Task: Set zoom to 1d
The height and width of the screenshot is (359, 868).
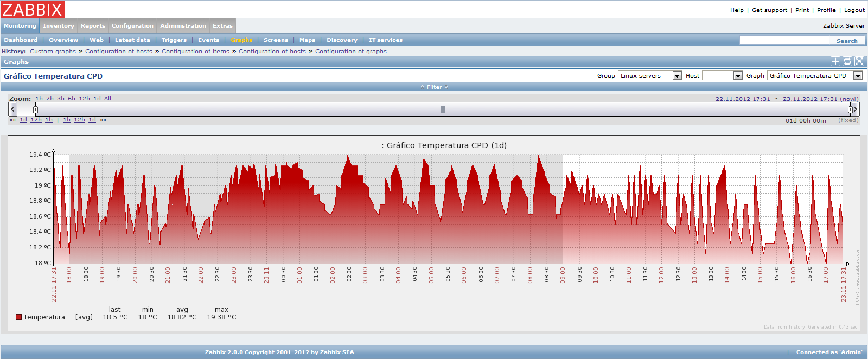Action: (97, 99)
